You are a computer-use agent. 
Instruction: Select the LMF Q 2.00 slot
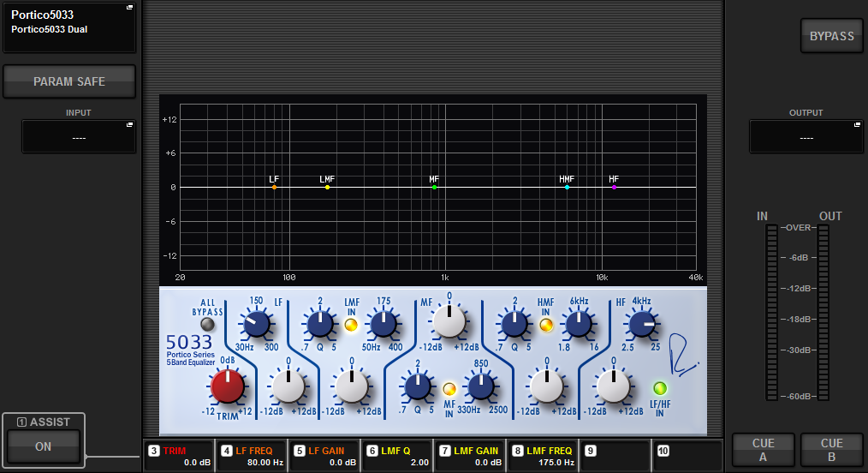[x=397, y=457]
